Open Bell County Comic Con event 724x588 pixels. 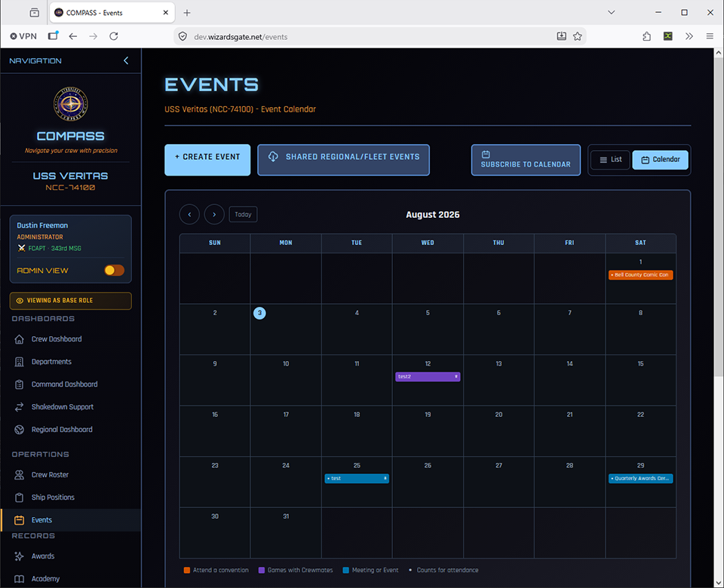640,275
